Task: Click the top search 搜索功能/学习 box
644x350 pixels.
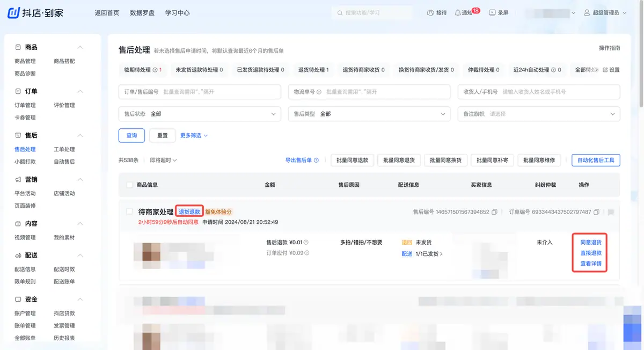Action: pos(372,12)
